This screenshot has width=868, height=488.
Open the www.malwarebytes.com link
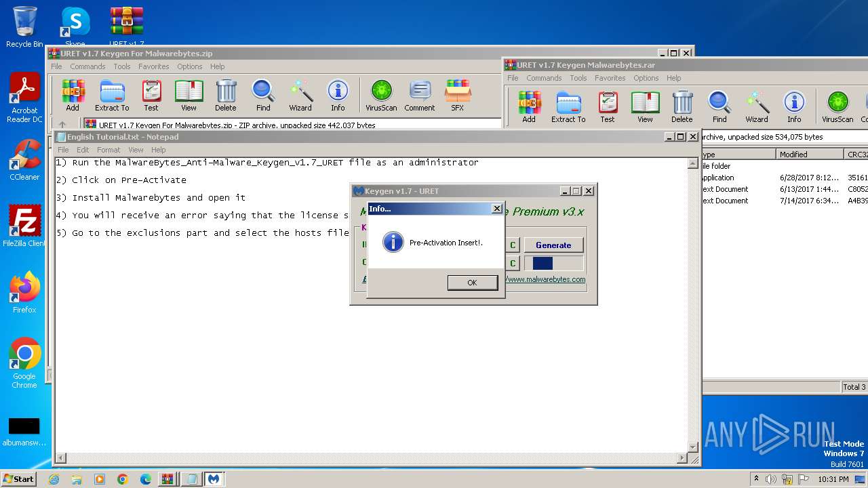(546, 279)
